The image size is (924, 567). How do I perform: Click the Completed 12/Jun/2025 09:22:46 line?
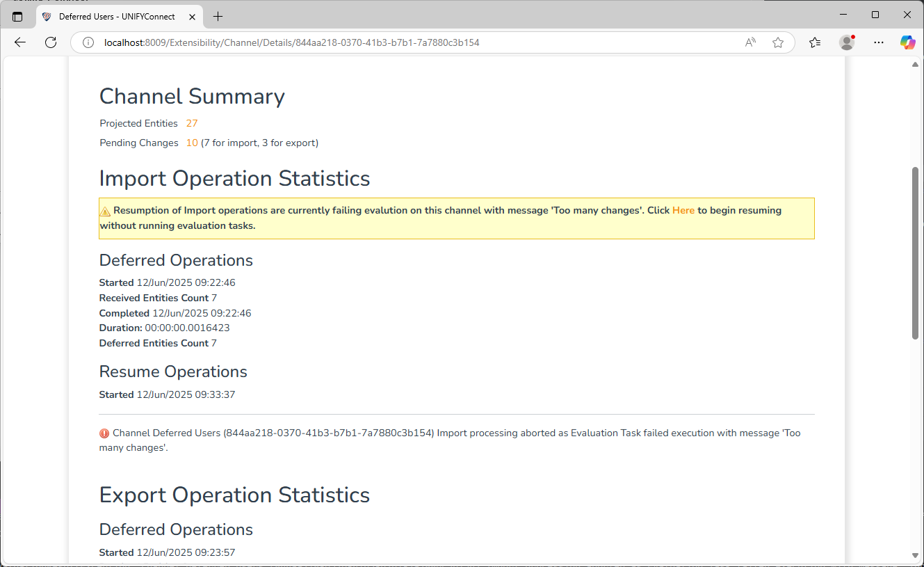(x=175, y=313)
